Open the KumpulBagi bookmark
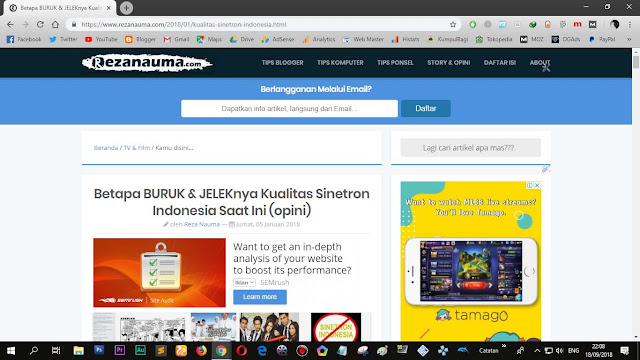This screenshot has height=360, width=640. tap(447, 39)
